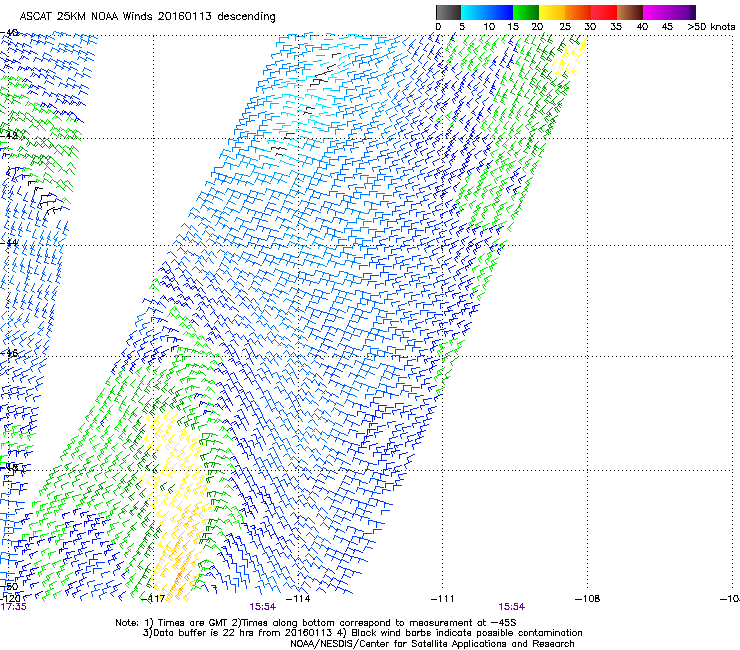Click the '-44' latitude label
Viewport: 740px width, 650px height.
click(9, 243)
